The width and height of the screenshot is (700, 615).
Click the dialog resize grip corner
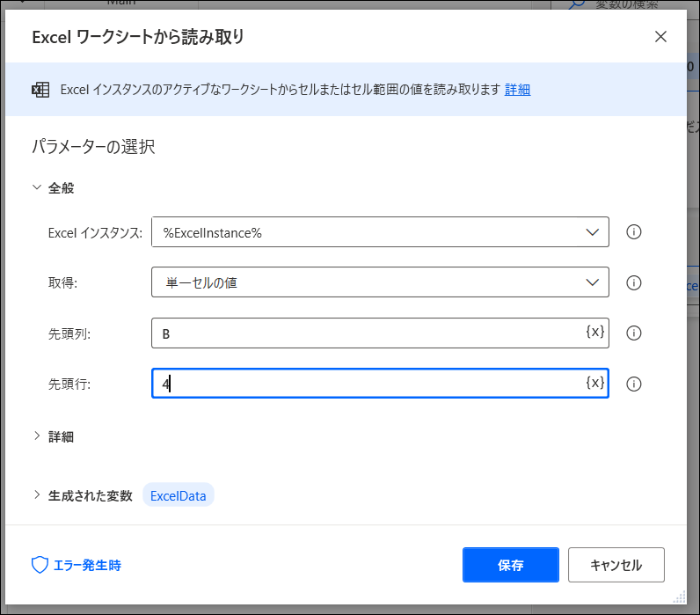point(680,597)
